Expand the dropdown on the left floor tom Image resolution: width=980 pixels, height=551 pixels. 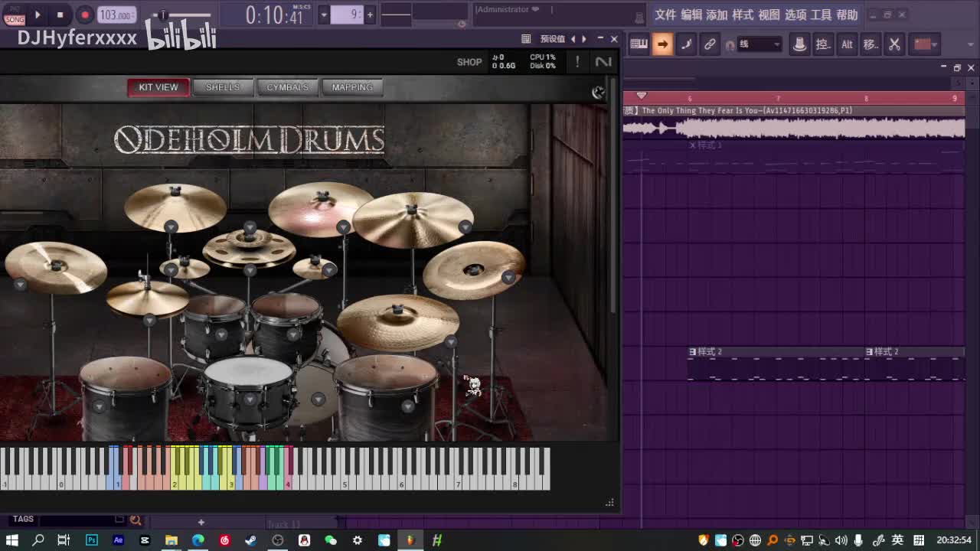[99, 406]
